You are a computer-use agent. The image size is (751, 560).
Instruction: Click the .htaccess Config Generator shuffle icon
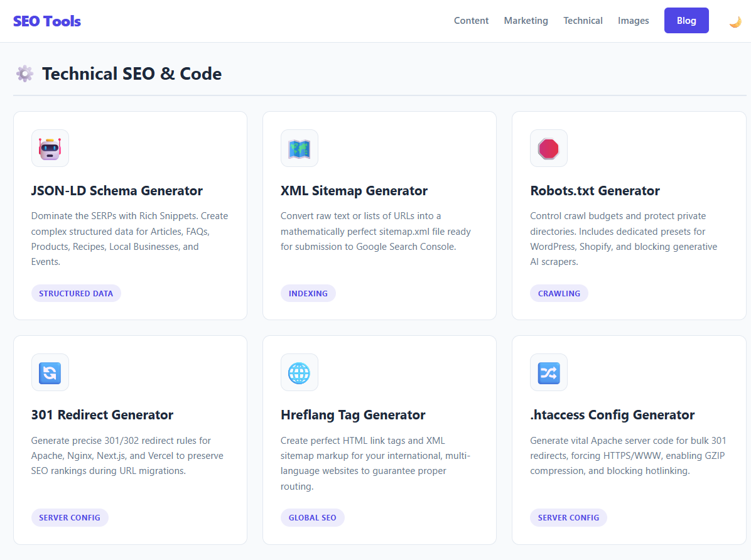(548, 372)
